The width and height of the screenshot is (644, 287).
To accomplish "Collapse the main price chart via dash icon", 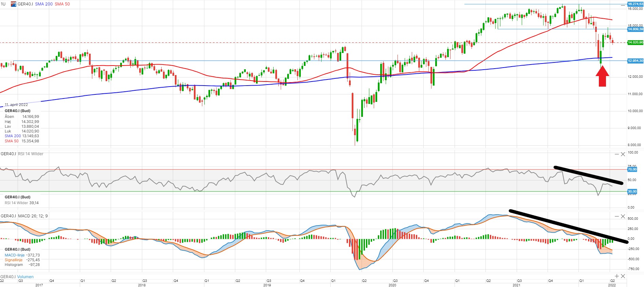I will [623, 5].
